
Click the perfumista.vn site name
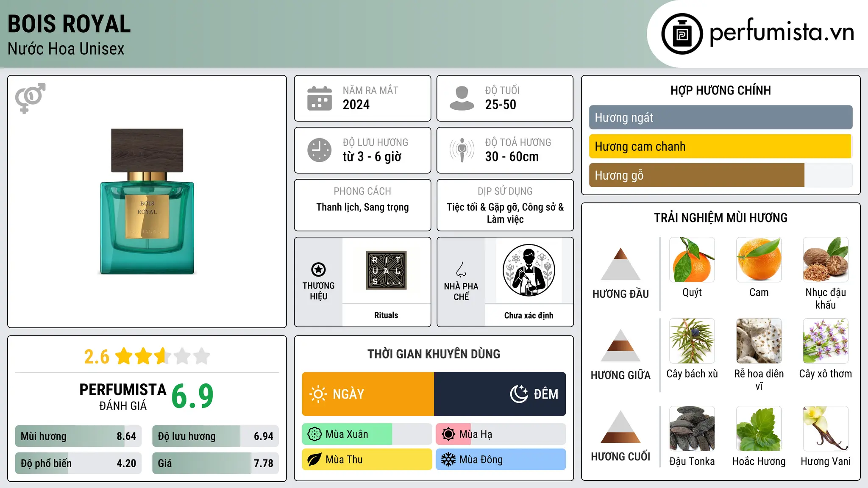782,33
